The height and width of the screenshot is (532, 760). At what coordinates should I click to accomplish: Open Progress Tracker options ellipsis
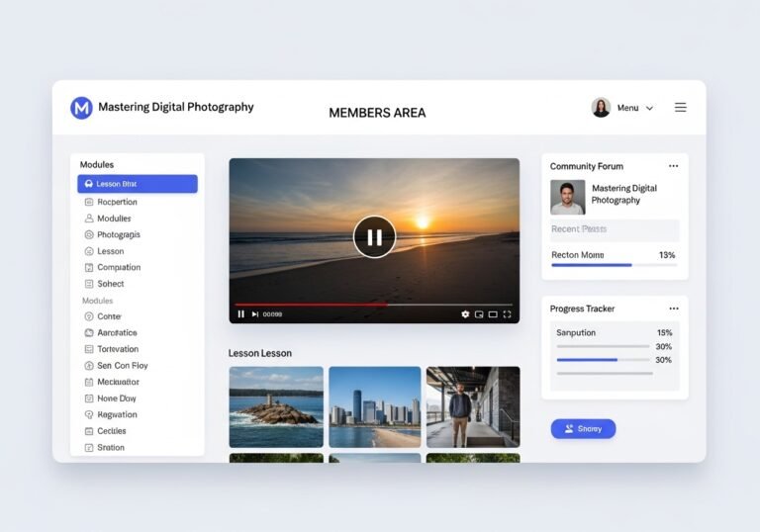[673, 309]
